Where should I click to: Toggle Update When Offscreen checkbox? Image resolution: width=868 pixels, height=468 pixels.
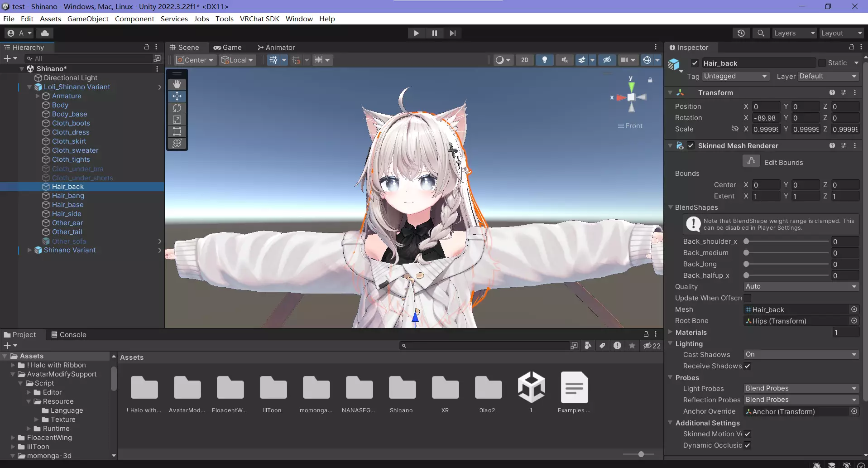point(747,298)
